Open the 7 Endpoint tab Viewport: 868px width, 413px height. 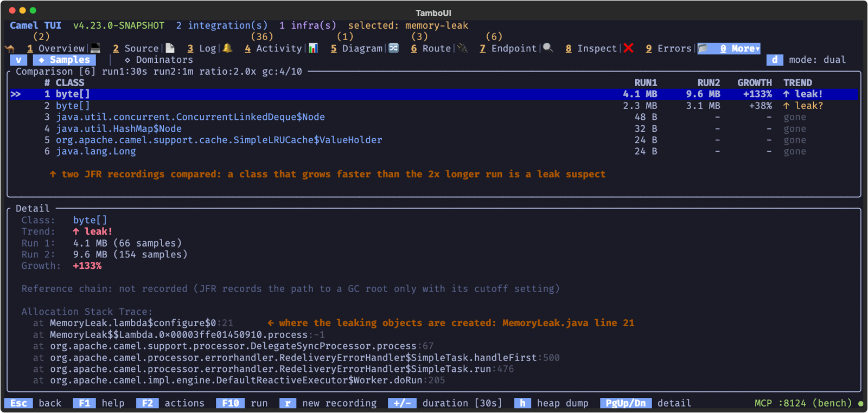pos(508,48)
